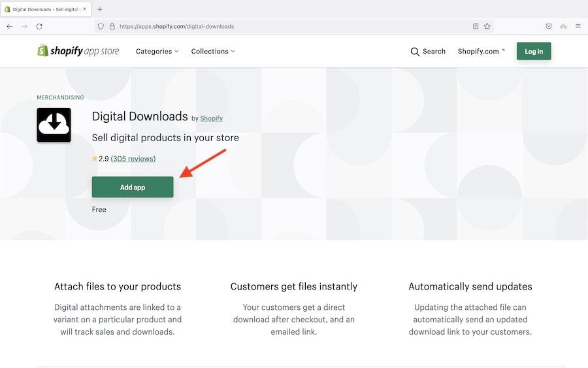Image resolution: width=588 pixels, height=368 pixels.
Task: Click the Digital Downloads app icon
Action: pyautogui.click(x=54, y=125)
